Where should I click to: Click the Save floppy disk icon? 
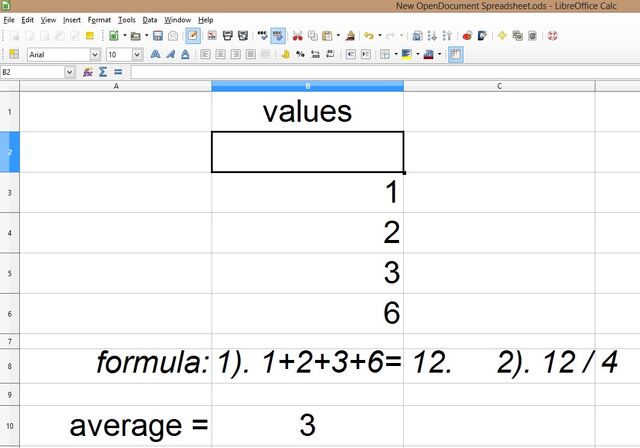click(x=158, y=36)
